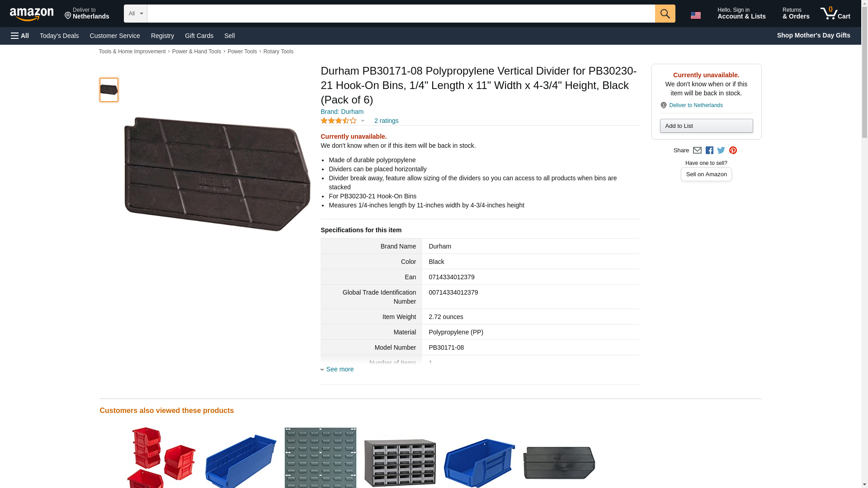This screenshot has height=488, width=868.
Task: Click the Add to List button
Action: coord(706,126)
